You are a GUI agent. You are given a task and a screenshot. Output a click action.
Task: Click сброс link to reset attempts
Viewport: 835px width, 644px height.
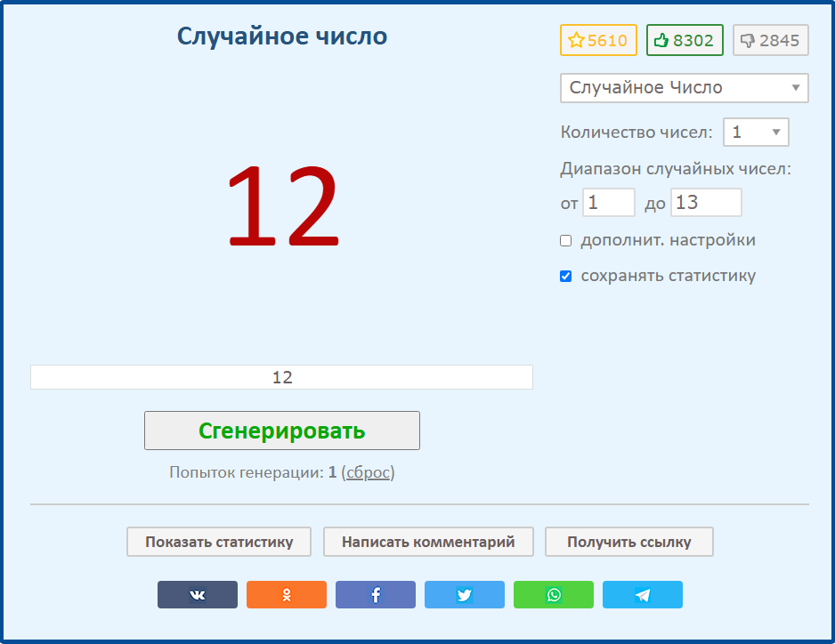[x=368, y=472]
